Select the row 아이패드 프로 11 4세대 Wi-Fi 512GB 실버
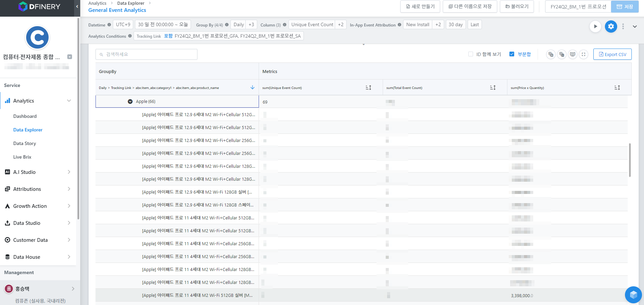644x305 pixels. (x=177, y=295)
